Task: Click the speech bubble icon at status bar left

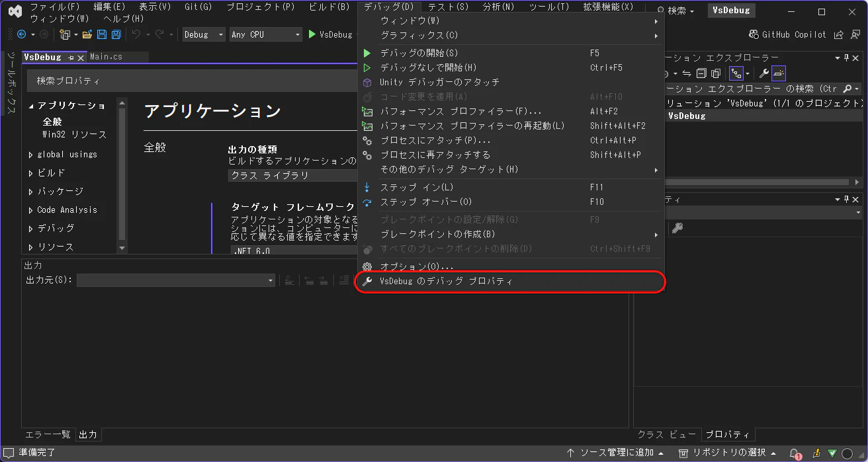Action: 9,453
